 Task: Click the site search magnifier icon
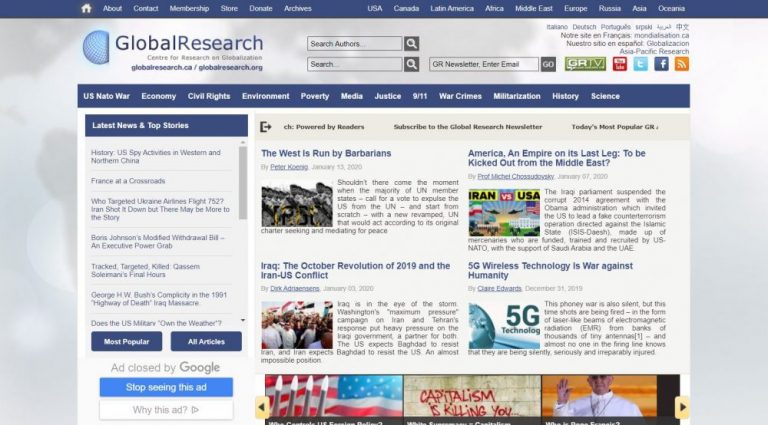[411, 64]
